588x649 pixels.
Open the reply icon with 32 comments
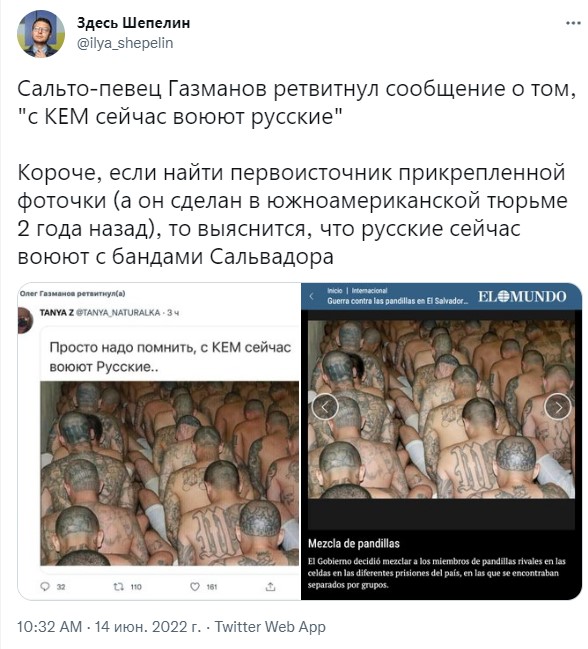click(x=45, y=587)
